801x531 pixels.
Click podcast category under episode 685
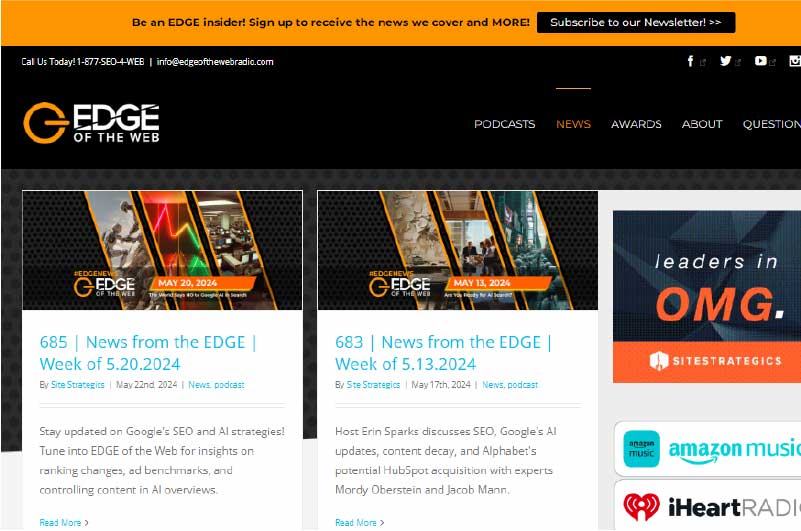tap(229, 385)
